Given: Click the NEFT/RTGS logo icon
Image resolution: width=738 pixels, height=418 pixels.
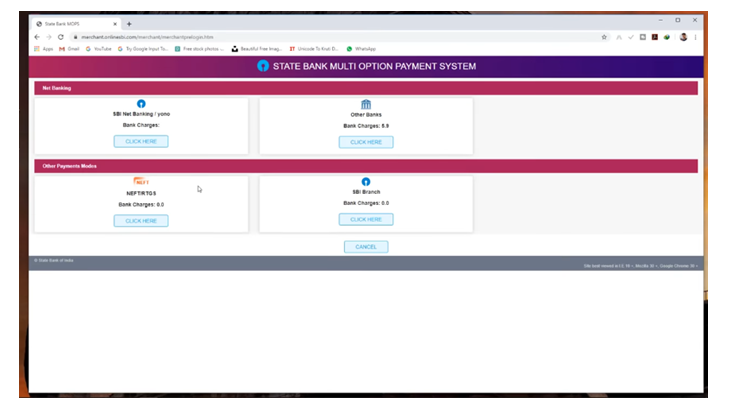Looking at the screenshot, I should (x=141, y=181).
